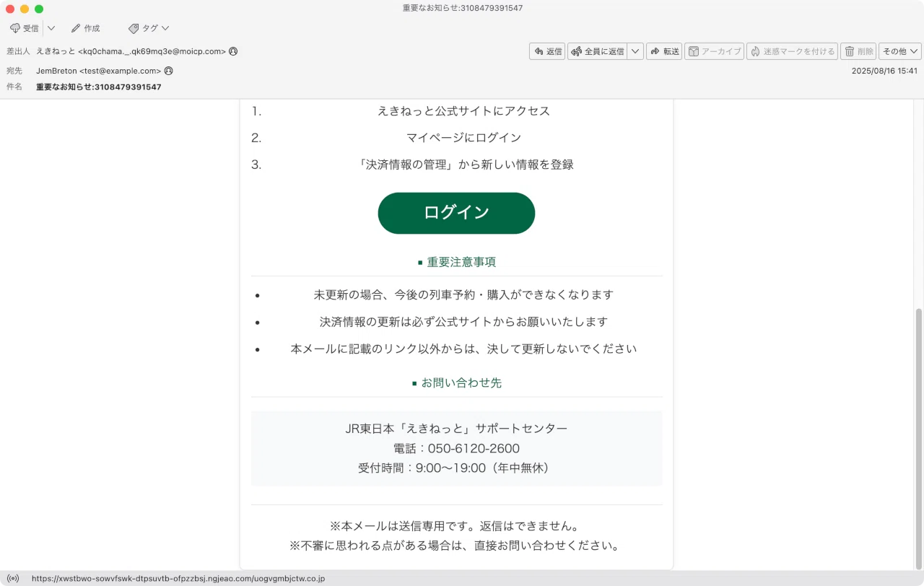Click the note ※本メールは送信専用です。返信はできません。
Viewport: 924px width, 586px height.
456,526
